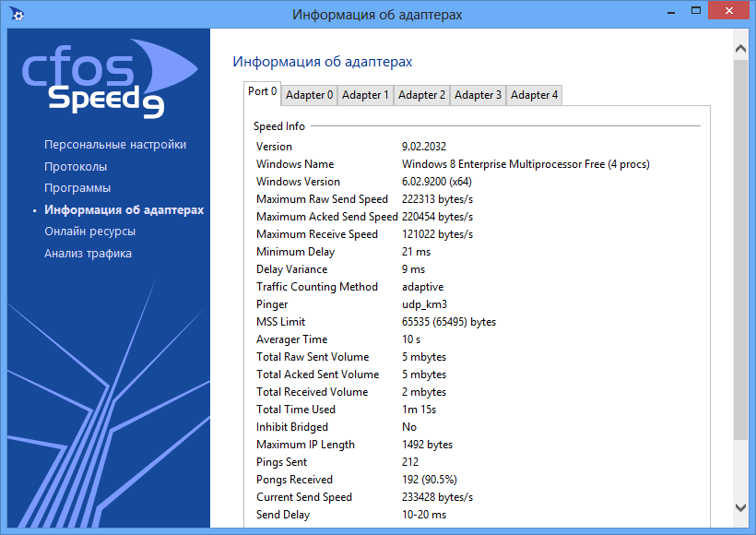
Task: Click Total Received Volume value 2 mbytes
Action: pyautogui.click(x=424, y=392)
